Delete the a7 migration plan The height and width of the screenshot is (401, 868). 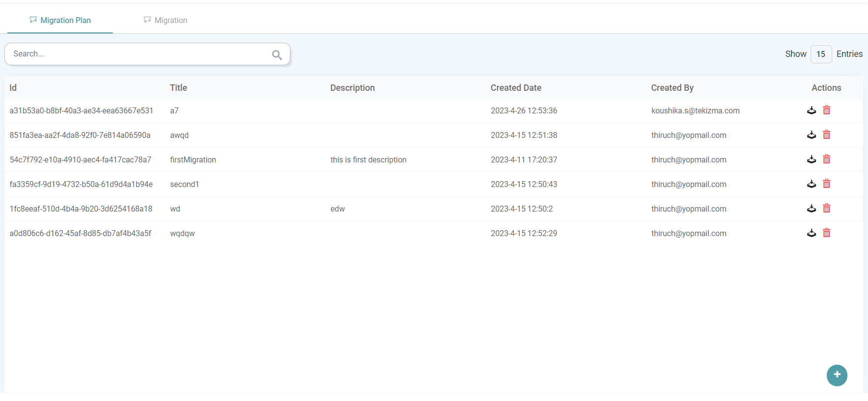[x=826, y=110]
